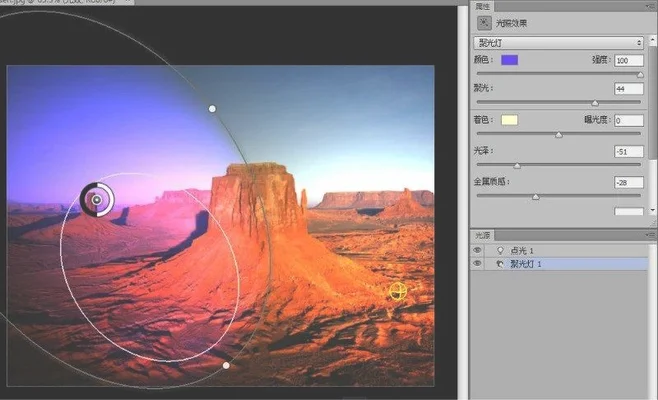Image resolution: width=658 pixels, height=400 pixels.
Task: Click the 光照效果 lighting effects icon
Action: 484,23
